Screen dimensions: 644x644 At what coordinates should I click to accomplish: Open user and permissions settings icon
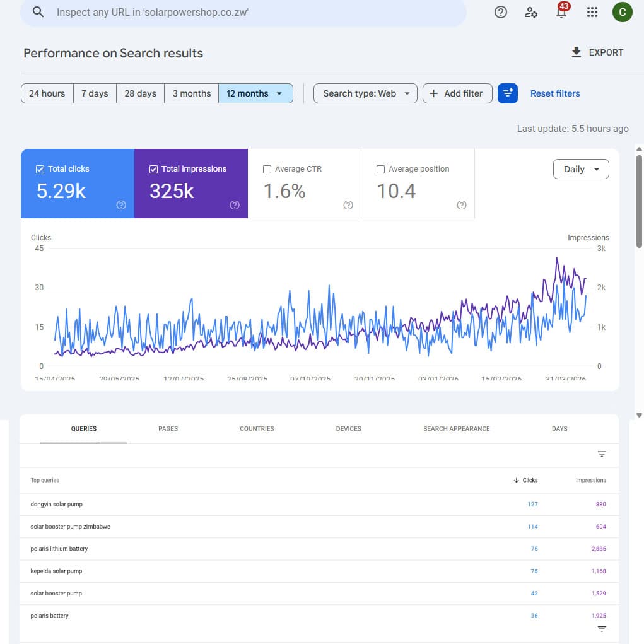click(x=531, y=12)
